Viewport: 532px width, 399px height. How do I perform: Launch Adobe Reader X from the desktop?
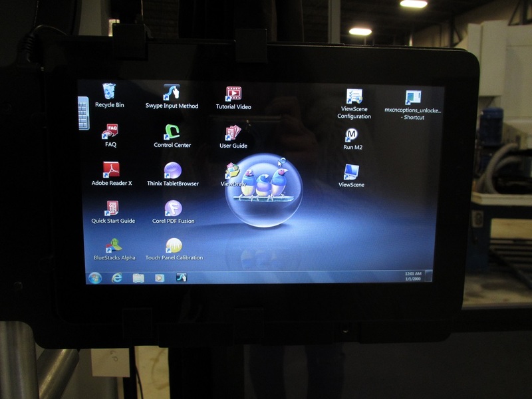coord(111,170)
